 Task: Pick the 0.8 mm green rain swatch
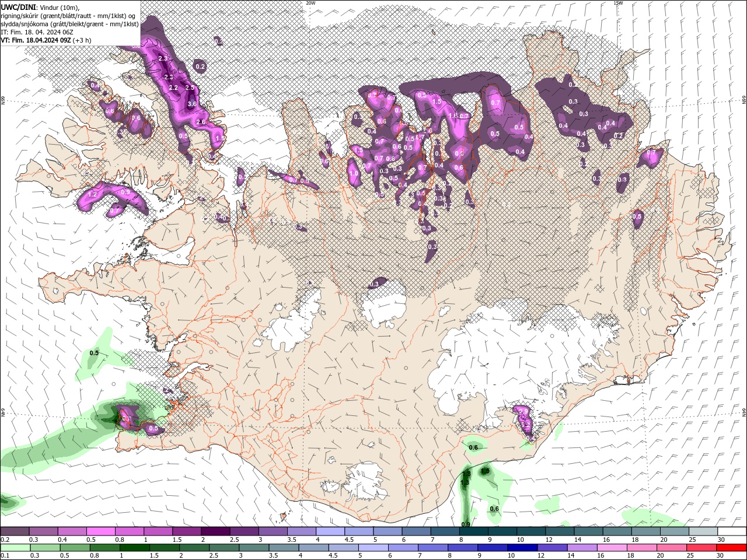click(x=104, y=548)
